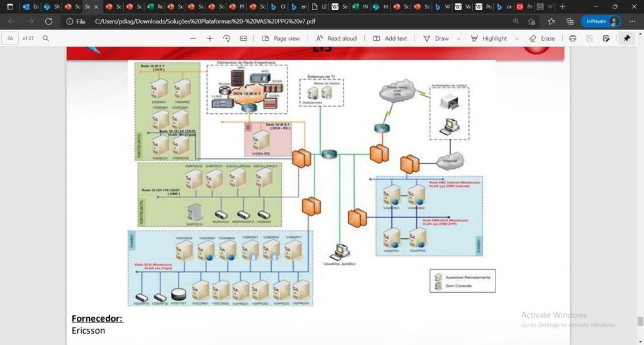Viewport: 644px width, 345px height.
Task: Start Read aloud
Action: click(x=336, y=38)
